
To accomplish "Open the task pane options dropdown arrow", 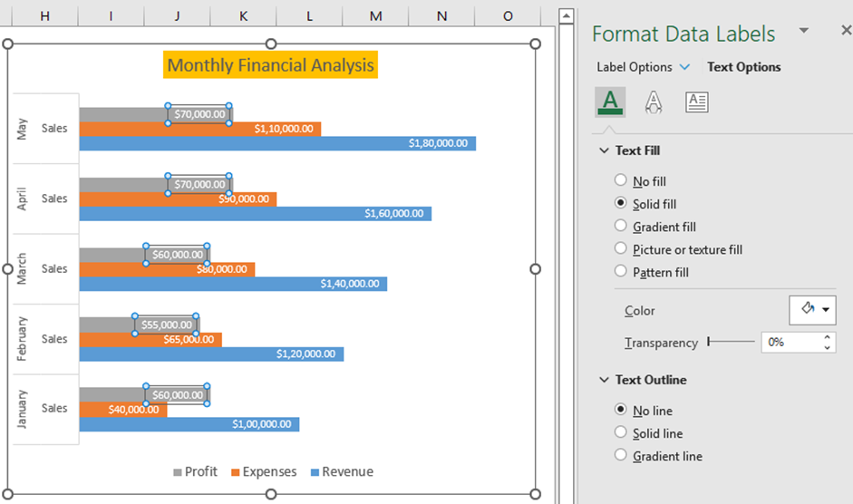I will pos(803,31).
